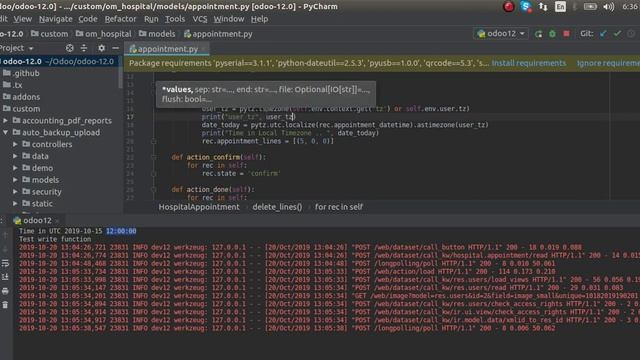Click the battery indicator in tray
The image size is (640, 360).
(x=590, y=7)
